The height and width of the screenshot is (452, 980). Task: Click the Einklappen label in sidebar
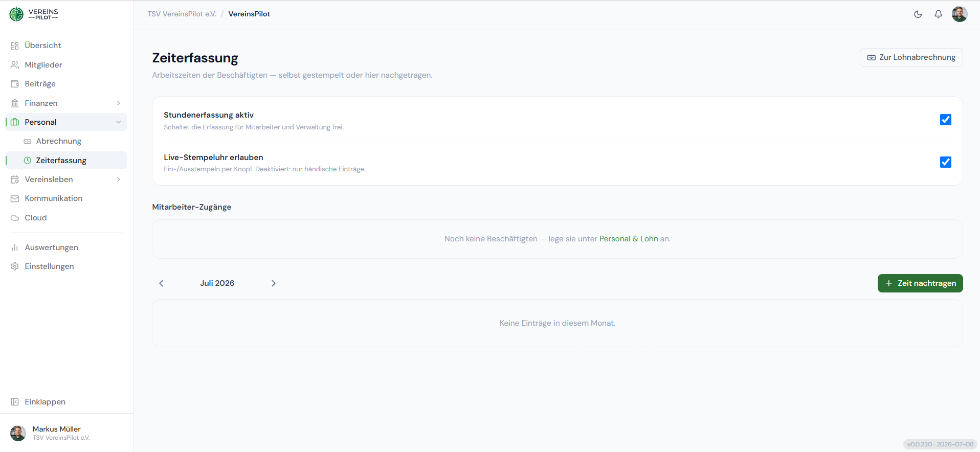45,402
